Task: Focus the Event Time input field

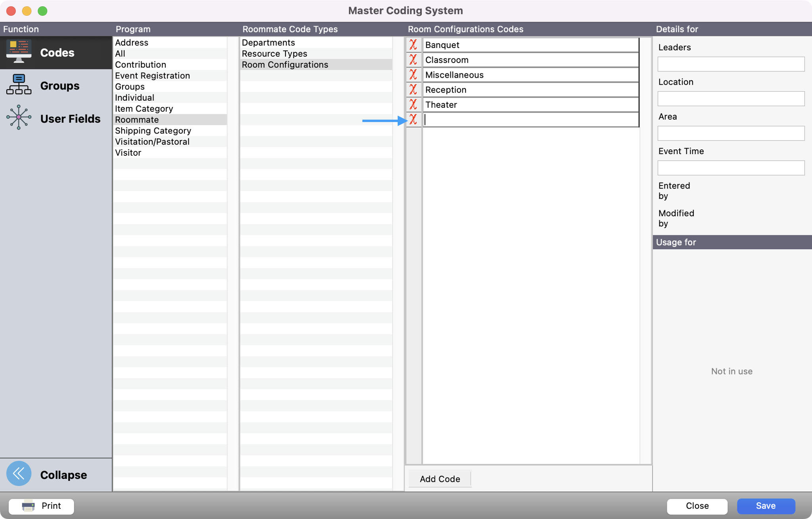Action: tap(730, 168)
